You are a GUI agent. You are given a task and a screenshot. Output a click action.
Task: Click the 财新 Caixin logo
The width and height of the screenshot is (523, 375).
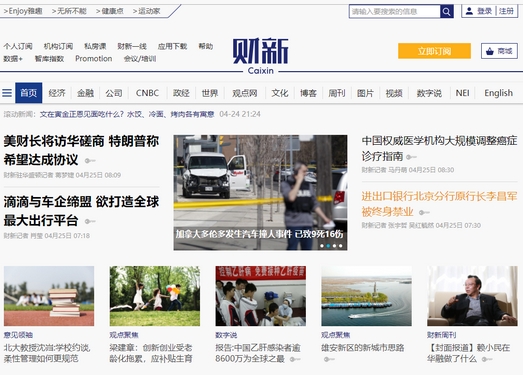[x=260, y=56]
